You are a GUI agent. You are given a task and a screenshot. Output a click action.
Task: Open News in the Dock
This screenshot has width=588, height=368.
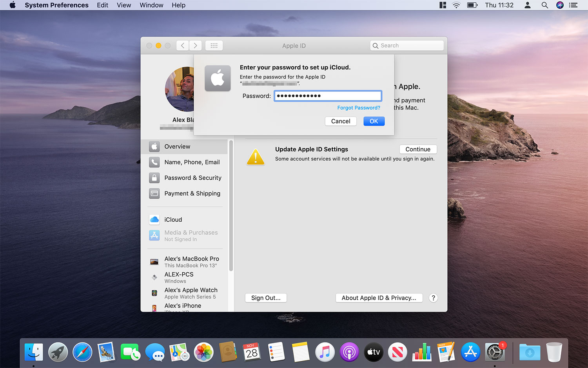pyautogui.click(x=397, y=352)
